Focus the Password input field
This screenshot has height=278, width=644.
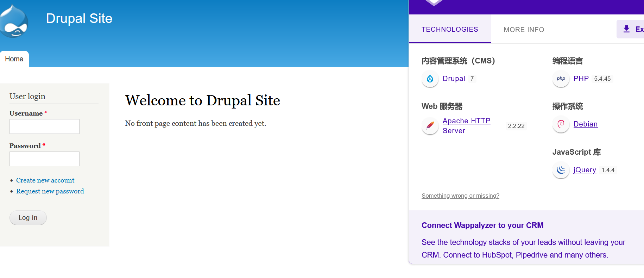(44, 159)
